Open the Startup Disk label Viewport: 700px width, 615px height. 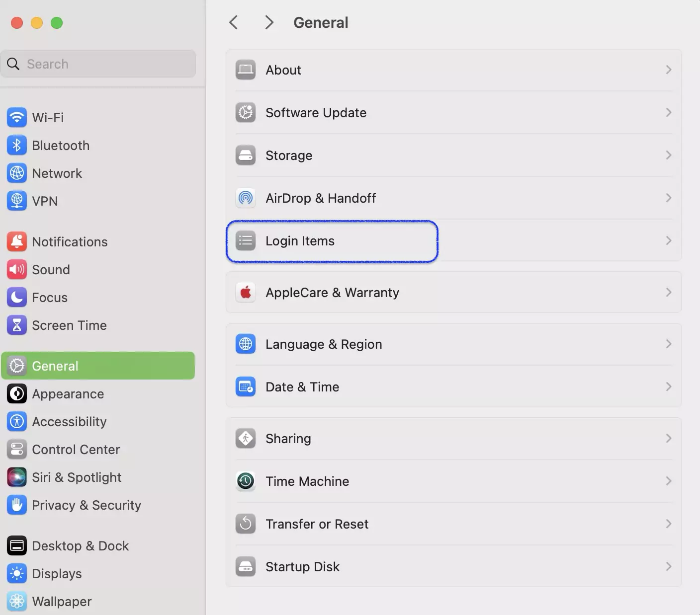[302, 567]
